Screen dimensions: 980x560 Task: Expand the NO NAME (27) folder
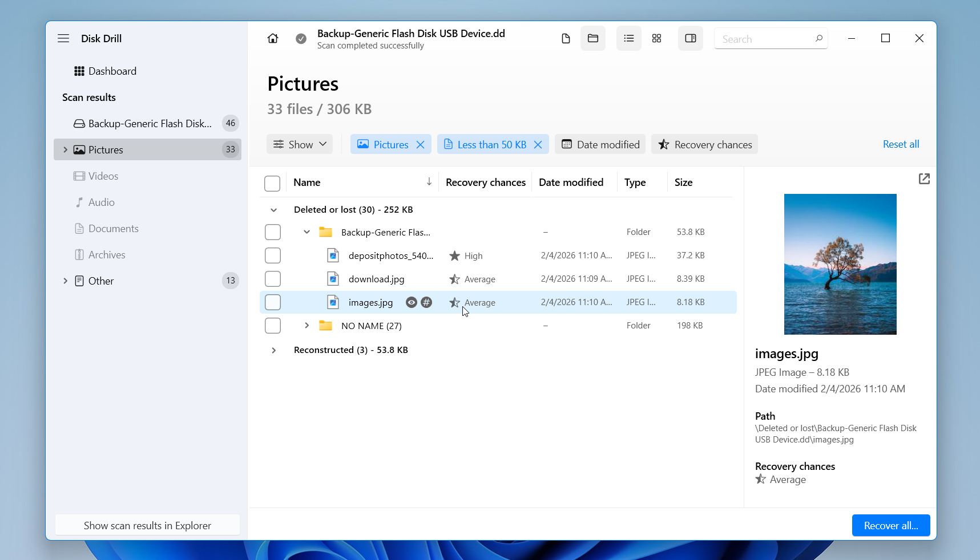[306, 326]
